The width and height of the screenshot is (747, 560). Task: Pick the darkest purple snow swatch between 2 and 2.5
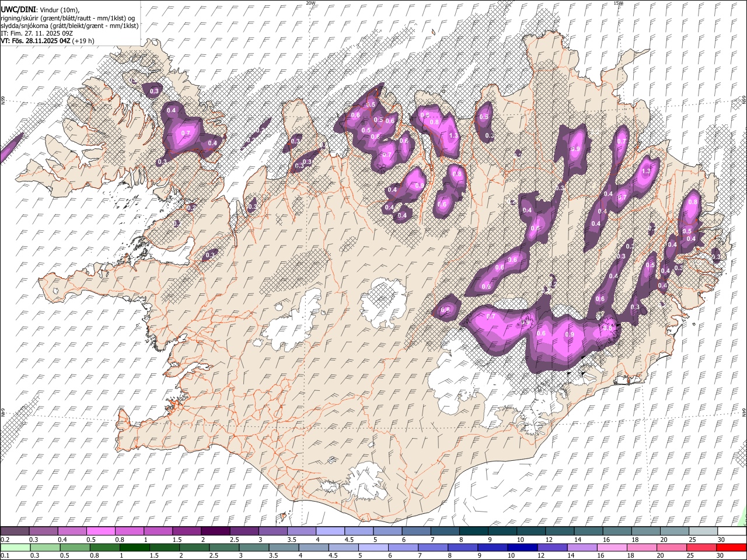tap(215, 531)
